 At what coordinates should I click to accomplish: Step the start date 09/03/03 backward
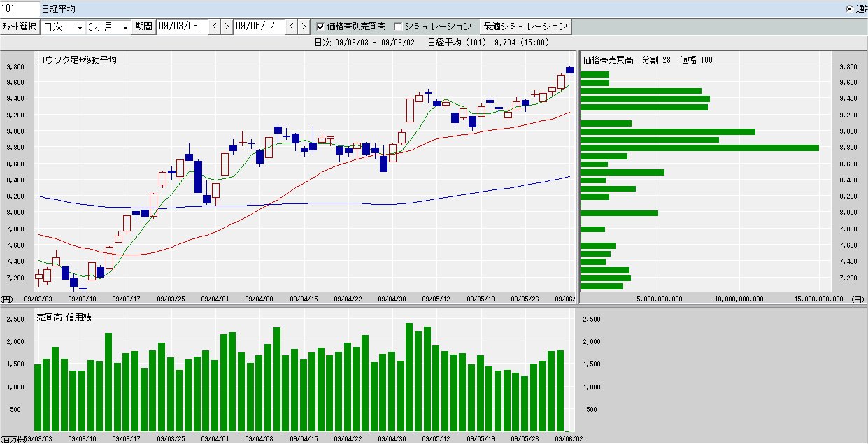coord(215,27)
